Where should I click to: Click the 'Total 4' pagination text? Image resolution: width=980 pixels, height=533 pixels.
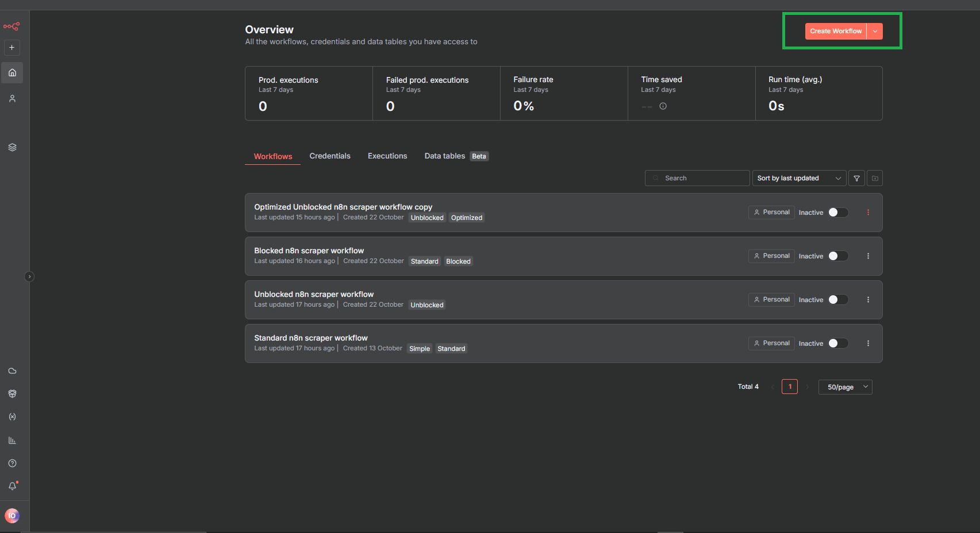[x=748, y=387]
